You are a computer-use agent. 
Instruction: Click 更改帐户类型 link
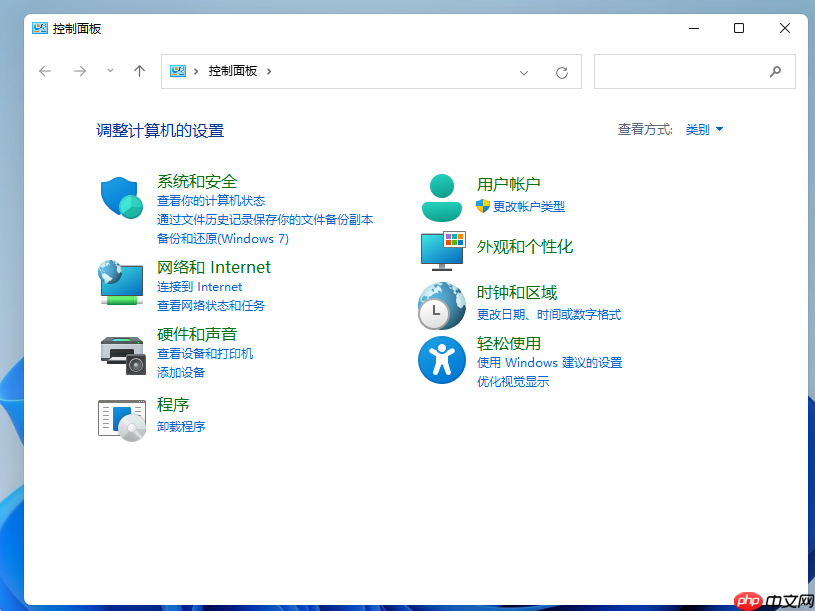click(529, 207)
